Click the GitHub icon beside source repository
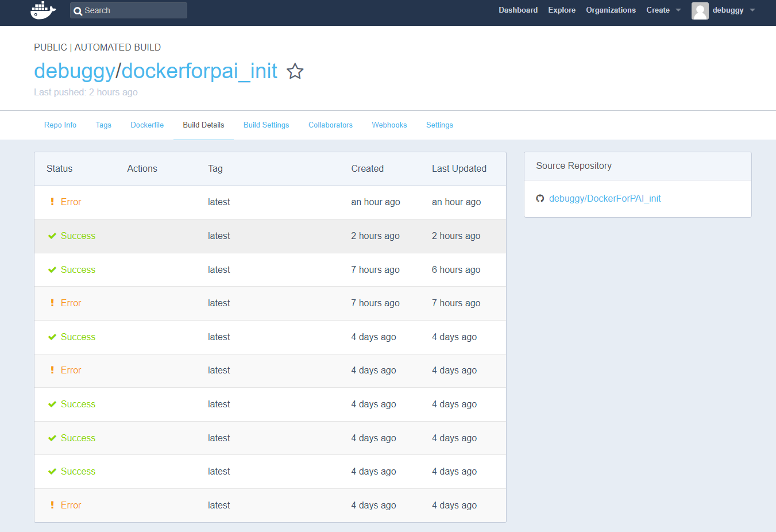 (540, 198)
